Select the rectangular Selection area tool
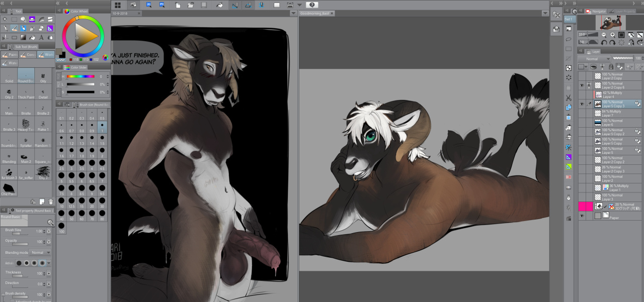This screenshot has height=302, width=644. pos(14,20)
